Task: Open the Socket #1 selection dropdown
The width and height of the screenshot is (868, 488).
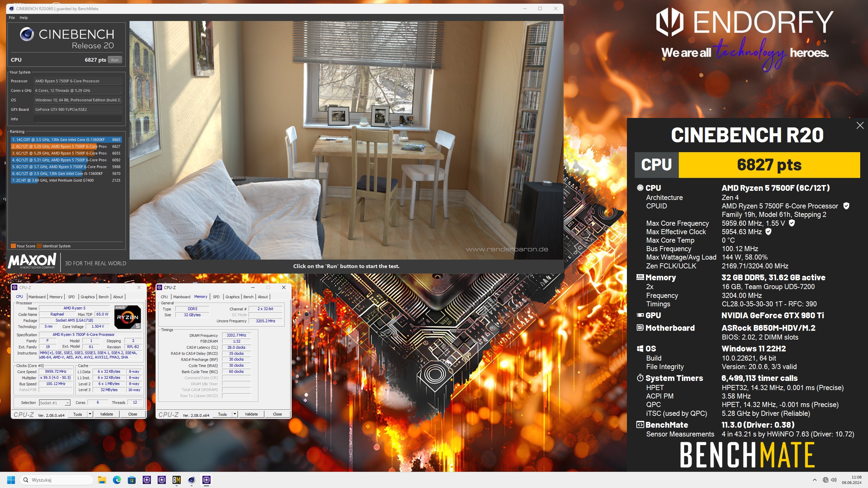Action: (55, 403)
